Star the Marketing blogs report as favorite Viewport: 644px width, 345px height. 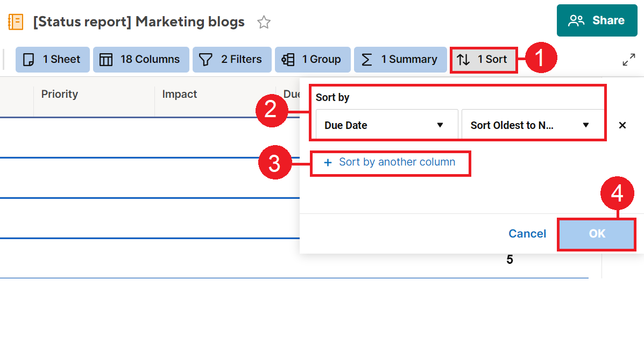coord(263,23)
